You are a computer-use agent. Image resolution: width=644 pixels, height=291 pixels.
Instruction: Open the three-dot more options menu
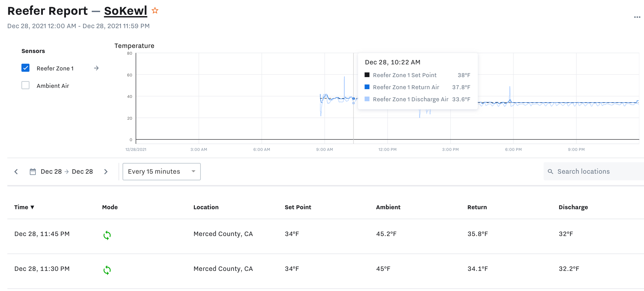(637, 17)
